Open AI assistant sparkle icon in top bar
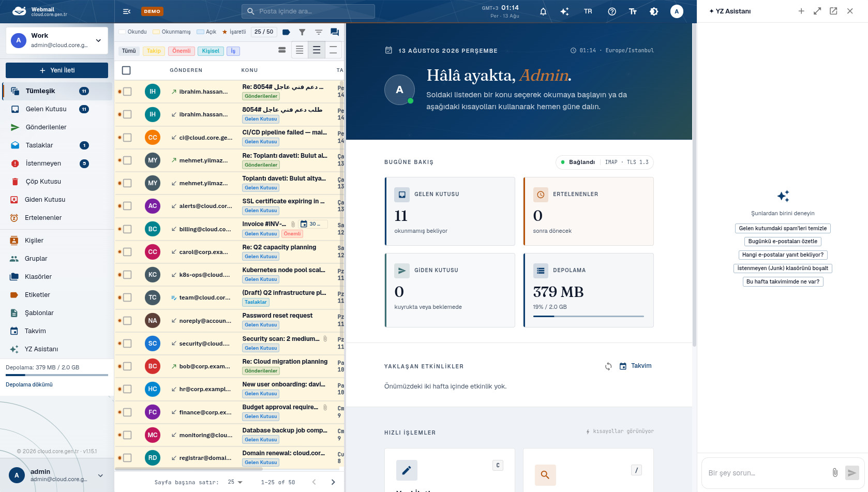 click(x=564, y=11)
